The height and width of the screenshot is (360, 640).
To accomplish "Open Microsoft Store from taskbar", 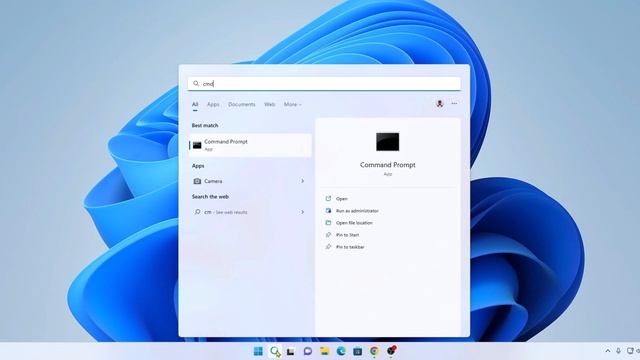I will click(x=358, y=351).
